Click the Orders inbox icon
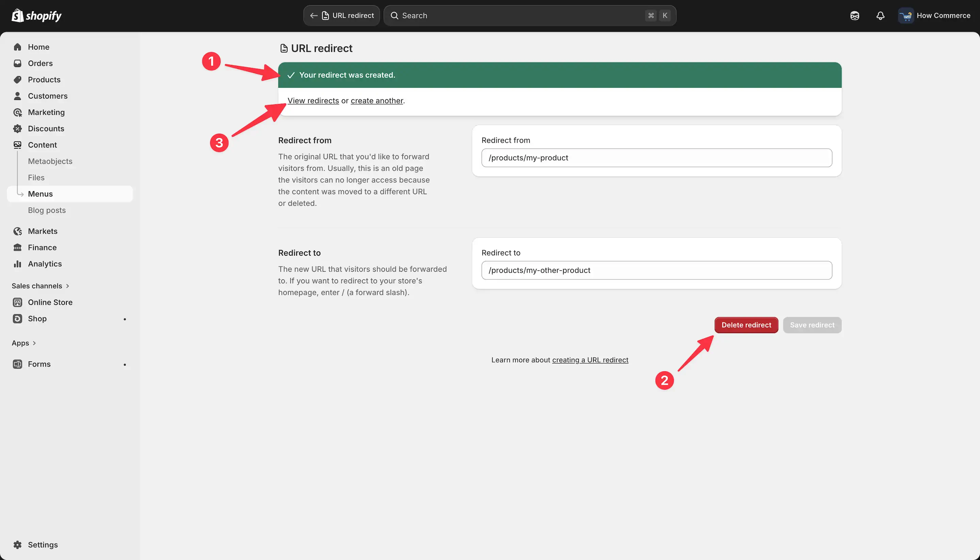 [17, 63]
